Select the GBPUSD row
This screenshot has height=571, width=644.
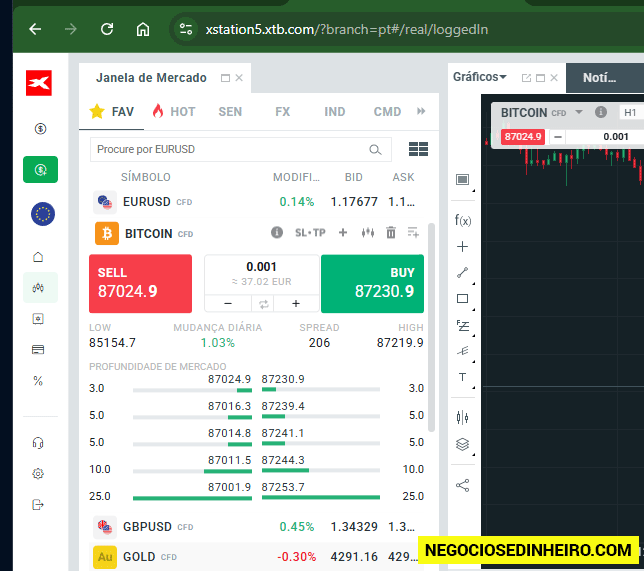(x=258, y=527)
